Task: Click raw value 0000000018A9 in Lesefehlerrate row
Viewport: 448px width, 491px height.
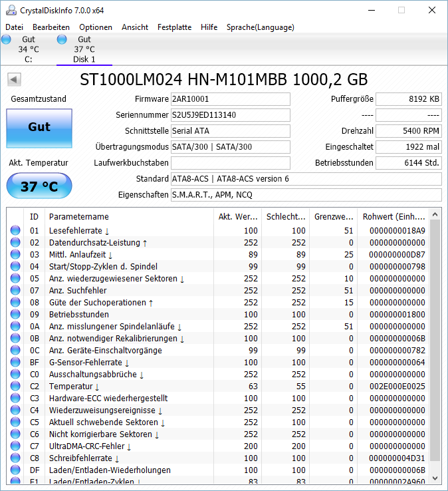Action: point(397,231)
